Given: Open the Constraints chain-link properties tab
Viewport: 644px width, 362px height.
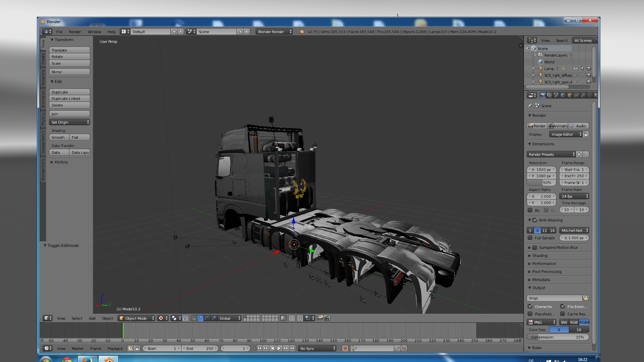Looking at the screenshot, I should click(x=576, y=95).
